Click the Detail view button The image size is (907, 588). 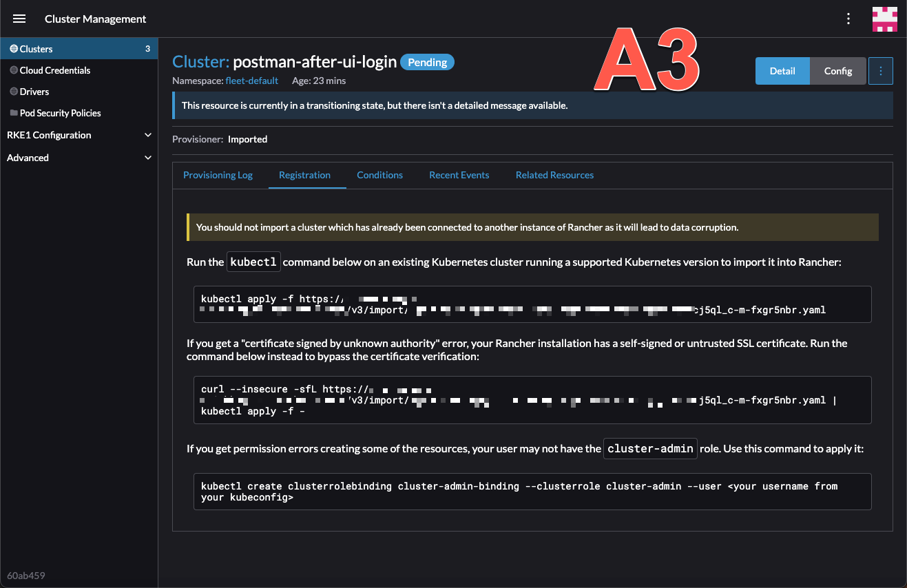782,70
